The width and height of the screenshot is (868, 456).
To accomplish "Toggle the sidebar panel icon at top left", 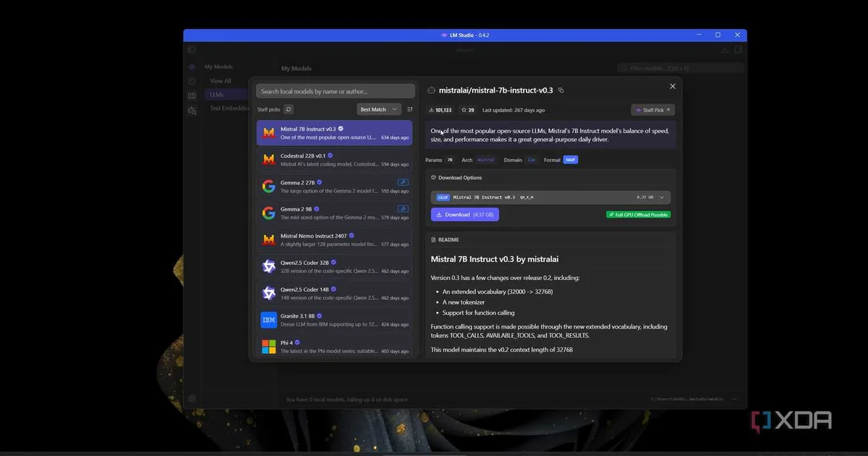I will tap(192, 50).
